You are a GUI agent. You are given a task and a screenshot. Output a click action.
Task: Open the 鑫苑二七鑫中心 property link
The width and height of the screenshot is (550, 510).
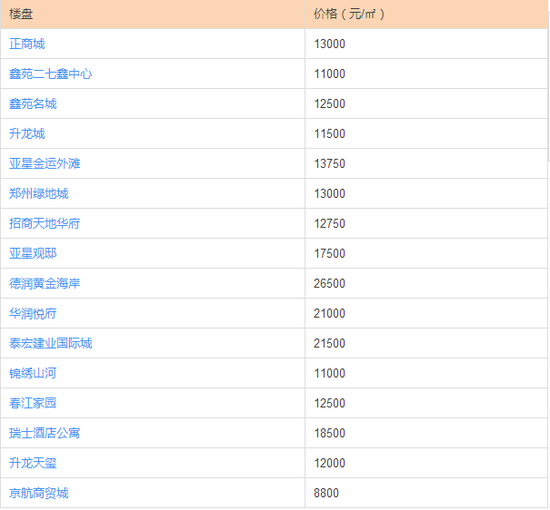(x=51, y=74)
